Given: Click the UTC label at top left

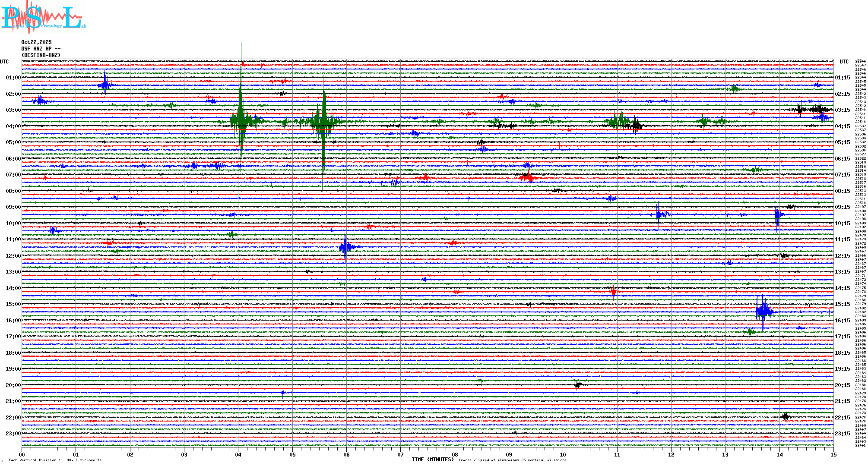Looking at the screenshot, I should tap(4, 62).
